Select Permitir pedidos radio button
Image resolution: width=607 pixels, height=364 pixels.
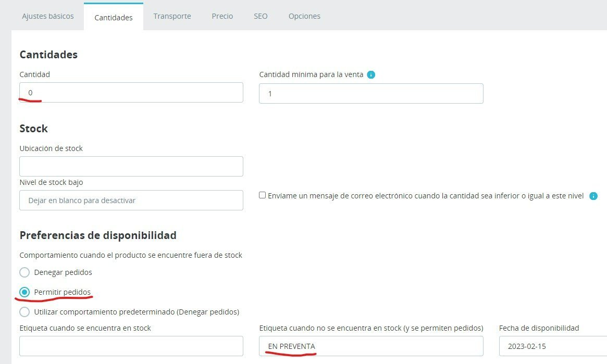pos(24,292)
